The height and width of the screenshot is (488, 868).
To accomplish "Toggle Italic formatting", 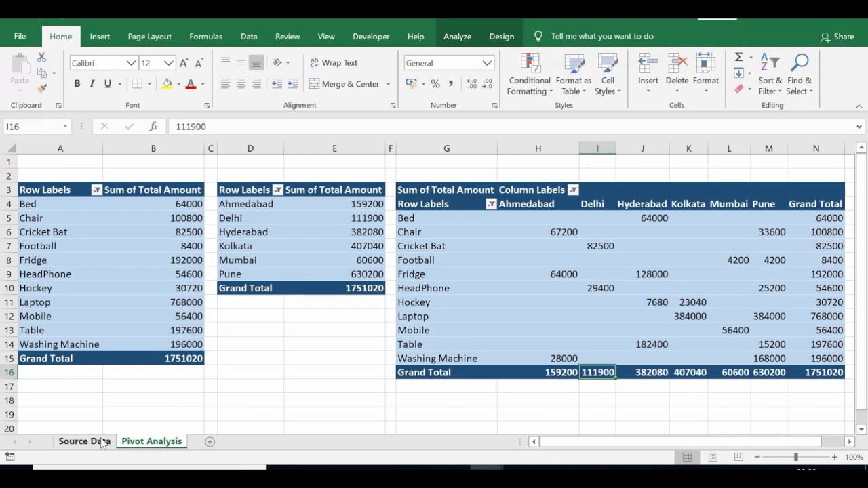I will 92,84.
